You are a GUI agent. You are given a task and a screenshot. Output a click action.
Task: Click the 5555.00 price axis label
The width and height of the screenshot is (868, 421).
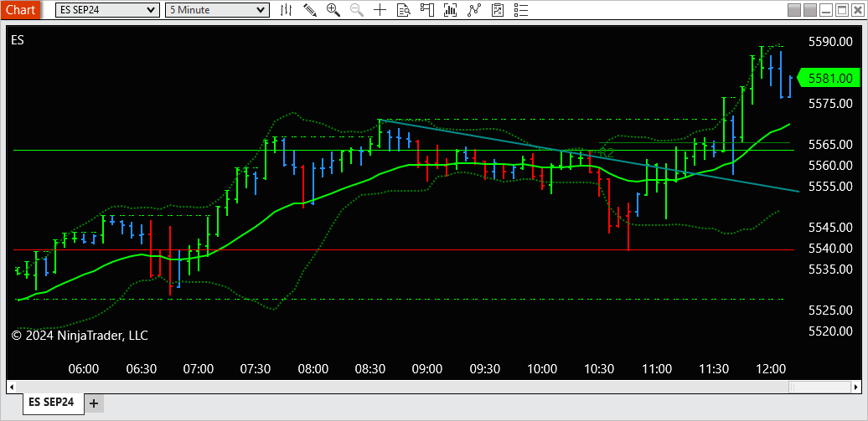pos(829,187)
